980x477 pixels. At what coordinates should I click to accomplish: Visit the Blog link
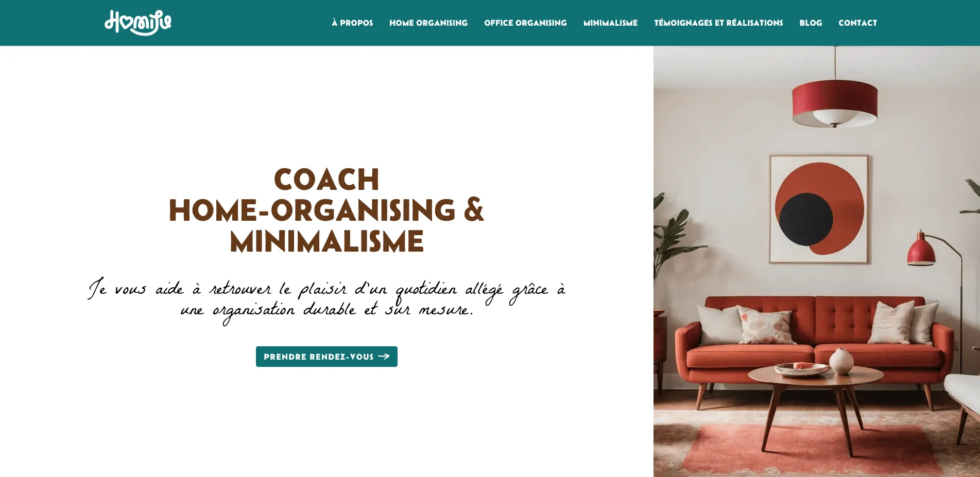811,23
